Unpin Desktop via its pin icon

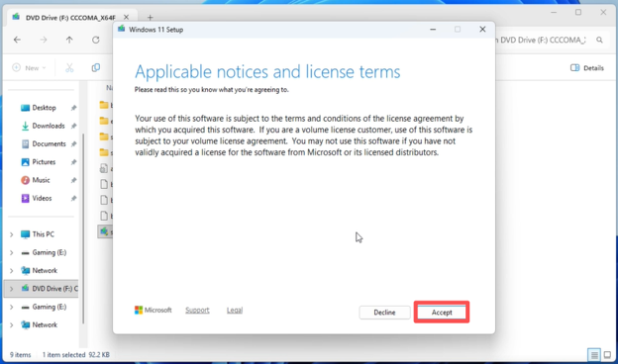point(73,108)
